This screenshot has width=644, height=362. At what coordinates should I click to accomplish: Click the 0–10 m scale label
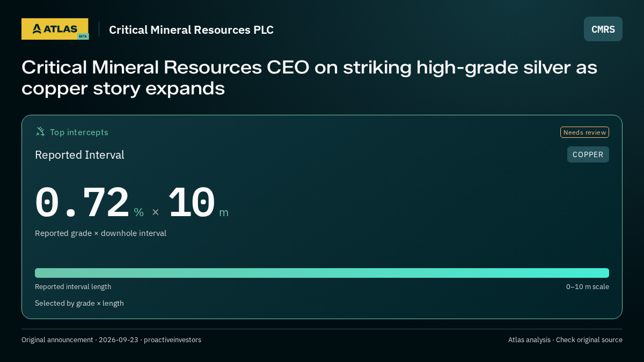tap(588, 287)
